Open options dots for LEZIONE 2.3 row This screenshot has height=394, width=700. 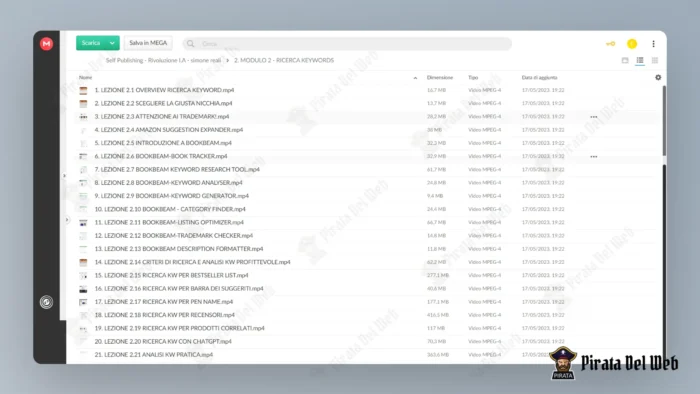click(x=594, y=117)
